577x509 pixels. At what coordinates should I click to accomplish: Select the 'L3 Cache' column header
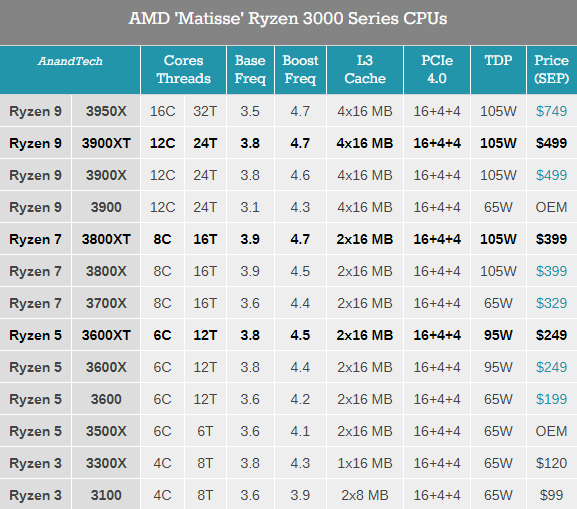click(x=365, y=70)
